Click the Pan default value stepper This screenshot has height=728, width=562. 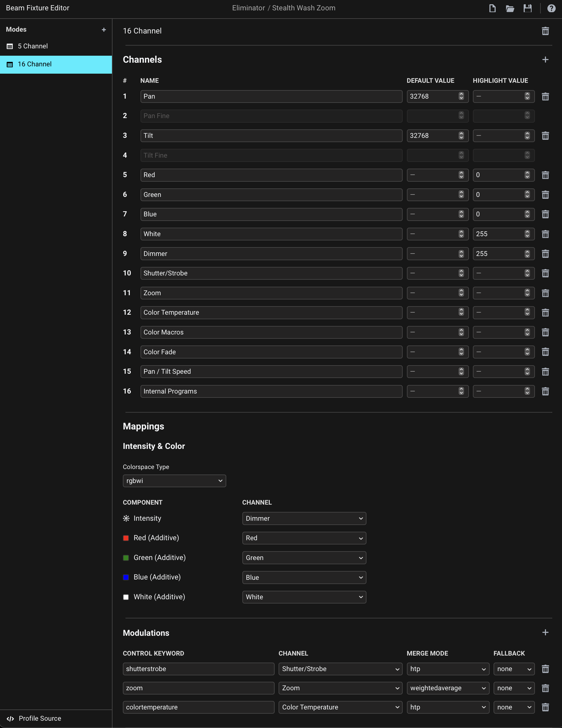point(461,96)
